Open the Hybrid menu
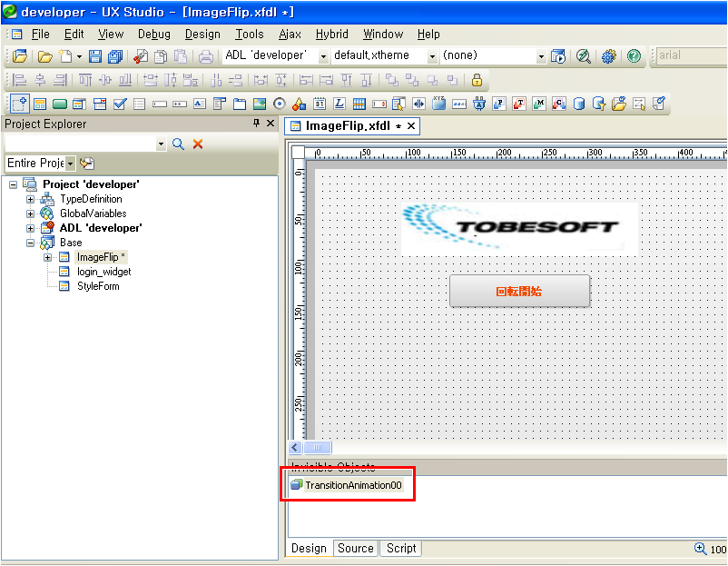The height and width of the screenshot is (566, 728). [332, 35]
